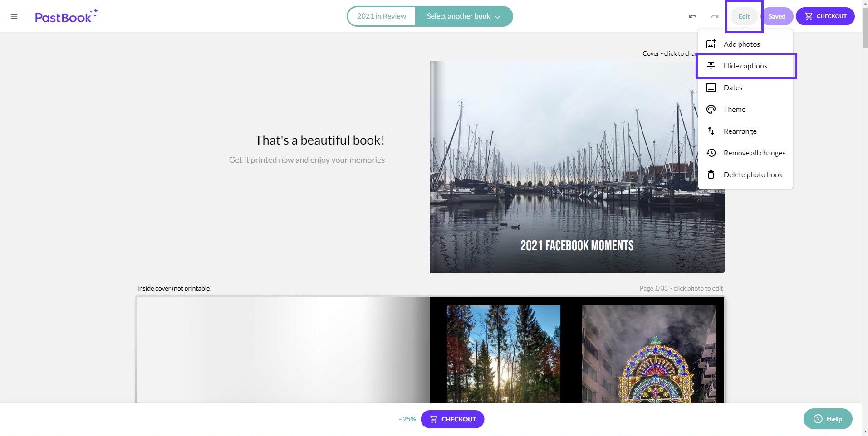
Task: Open Help via the bottom-right button
Action: pos(827,418)
